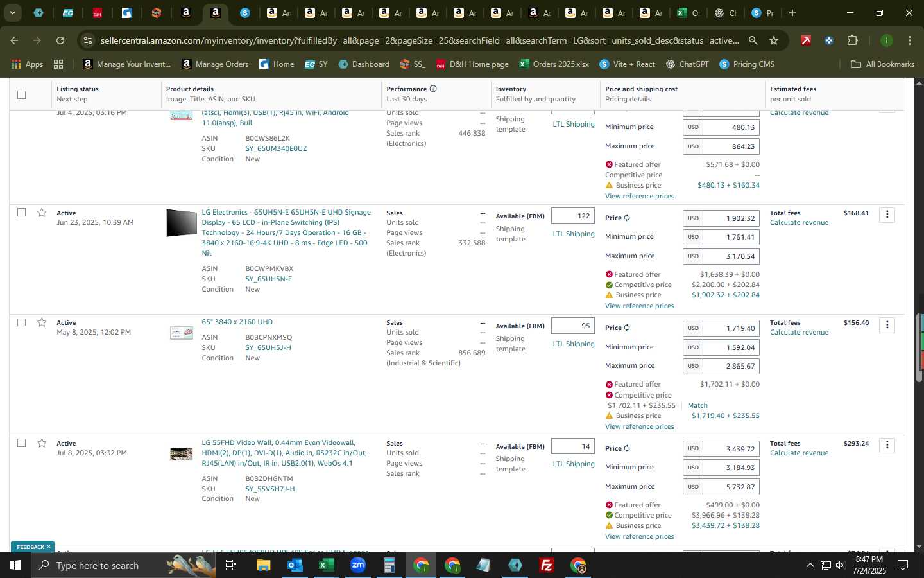Click the tab groups grid icon in bookmarks bar
Screen dimensions: 924x578
58,64
